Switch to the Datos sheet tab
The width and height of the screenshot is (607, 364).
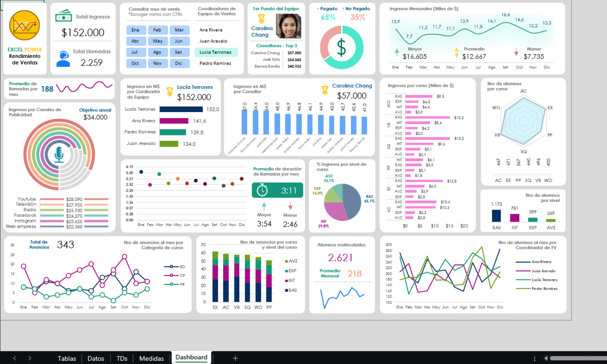tap(96, 358)
